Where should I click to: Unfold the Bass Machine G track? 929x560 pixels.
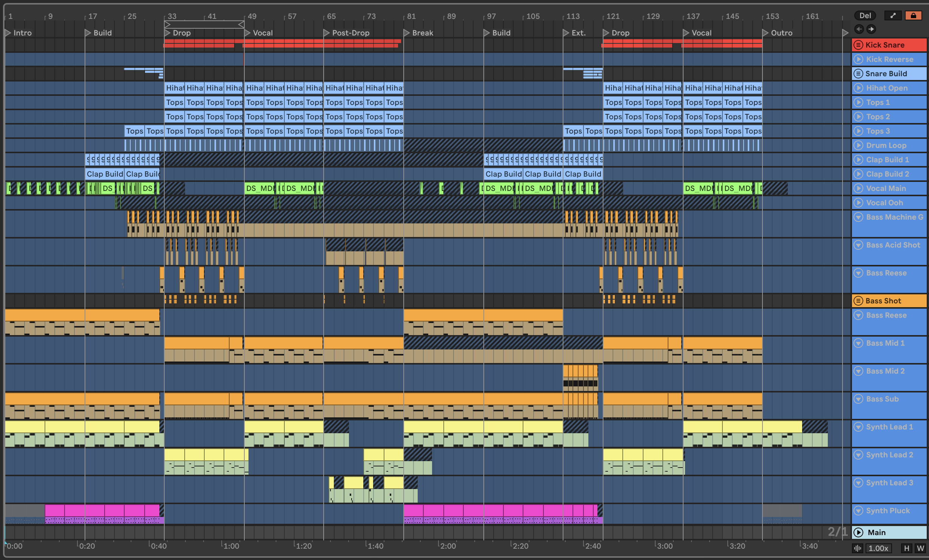point(858,217)
